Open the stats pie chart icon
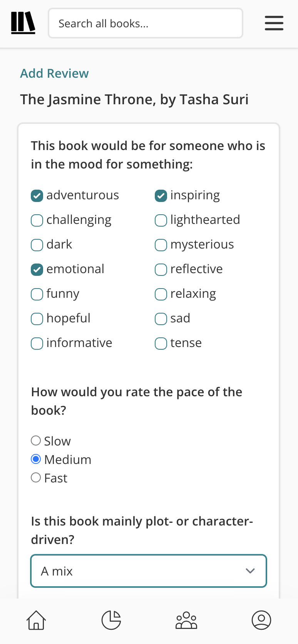Image resolution: width=298 pixels, height=644 pixels. 111,620
